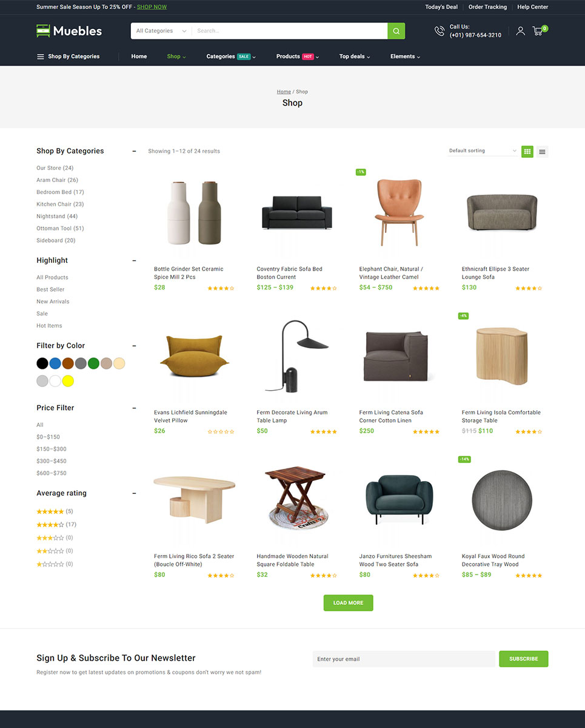585x728 pixels.
Task: Collapse the Price Filter section
Action: (134, 408)
